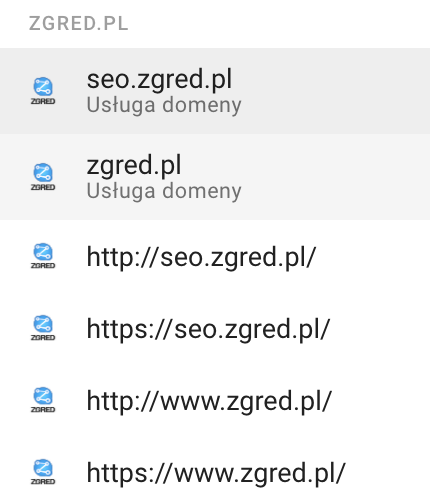Viewport: 430px width, 500px height.
Task: Click empty area of the zgred.pl row
Action: (333, 177)
